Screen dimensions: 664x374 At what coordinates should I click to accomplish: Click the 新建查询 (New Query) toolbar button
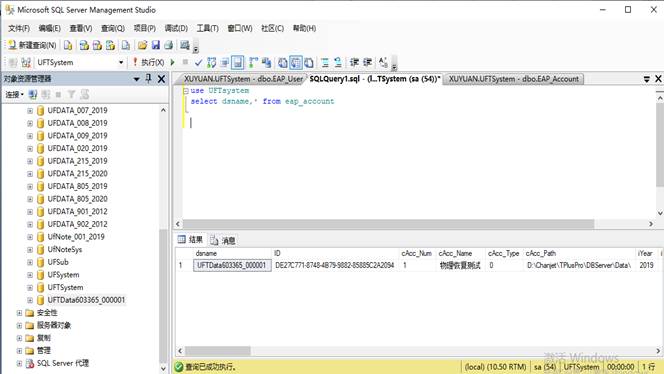point(32,45)
